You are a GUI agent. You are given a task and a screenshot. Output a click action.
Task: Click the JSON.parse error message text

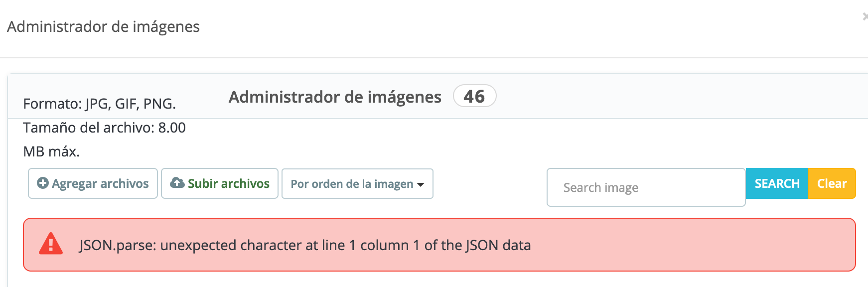pos(305,245)
